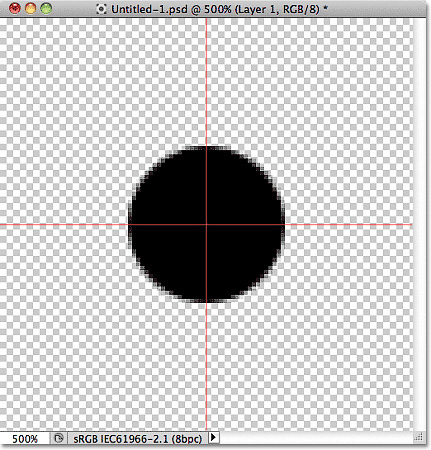Click the small icon next to the 500% field
Viewport: 431px width, 450px height.
pyautogui.click(x=59, y=438)
